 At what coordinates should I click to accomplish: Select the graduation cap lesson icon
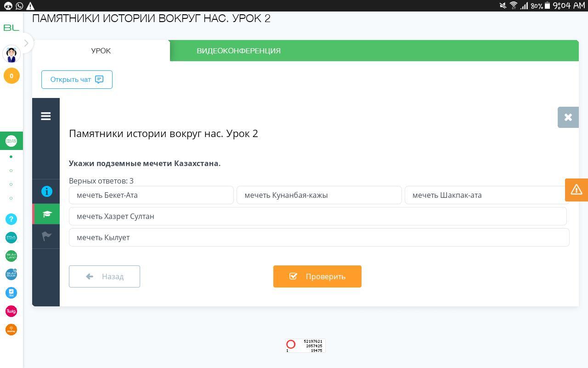pyautogui.click(x=46, y=214)
